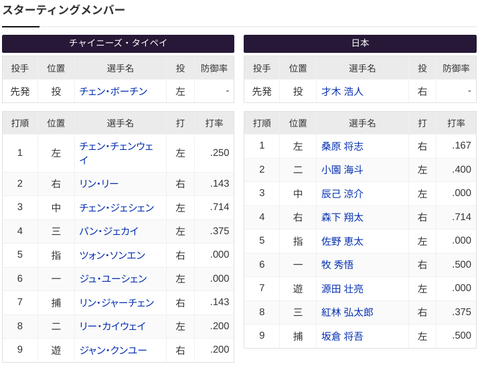
Task: Open リン・ジャーチェン catcher link
Action: click(117, 303)
